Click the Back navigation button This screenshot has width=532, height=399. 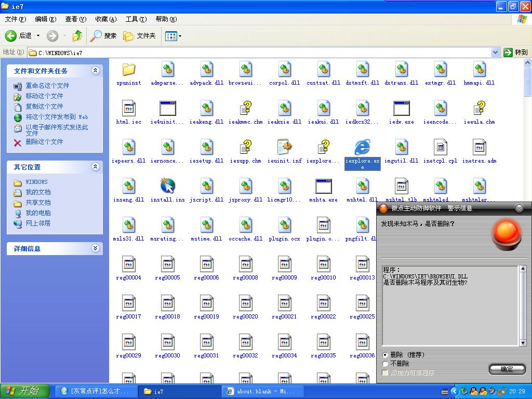[19, 36]
